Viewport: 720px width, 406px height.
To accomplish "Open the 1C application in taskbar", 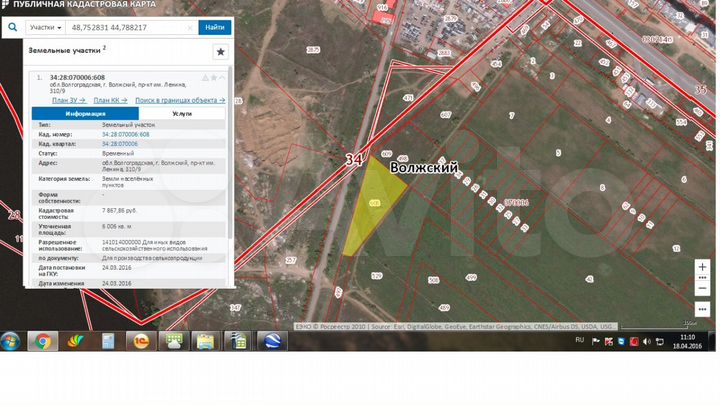I will point(142,341).
